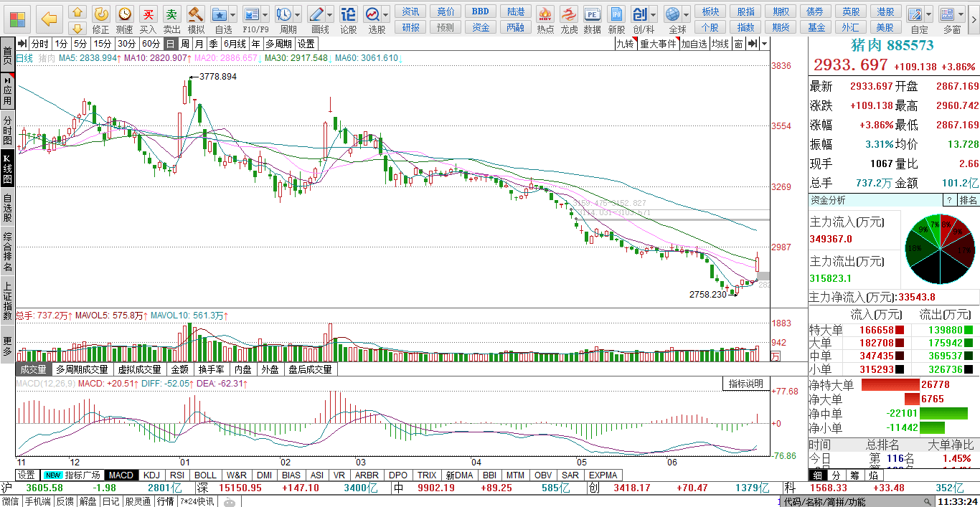
Task: Click the 加自选 add to watchlist button
Action: (694, 44)
